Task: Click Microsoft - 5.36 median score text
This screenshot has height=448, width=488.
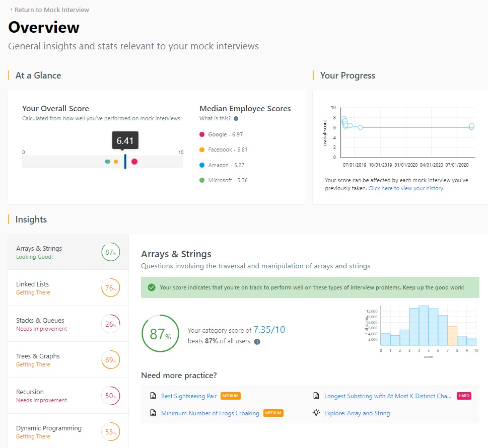Action: (x=228, y=180)
